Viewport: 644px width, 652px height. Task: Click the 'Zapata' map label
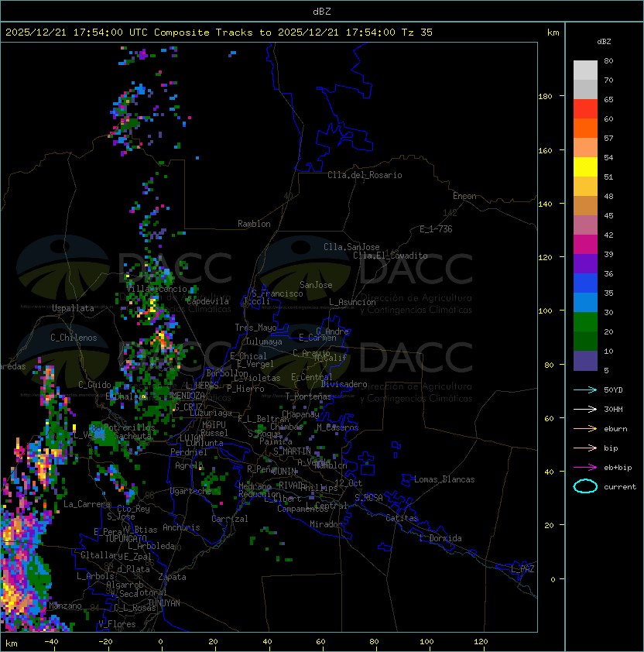tap(172, 577)
